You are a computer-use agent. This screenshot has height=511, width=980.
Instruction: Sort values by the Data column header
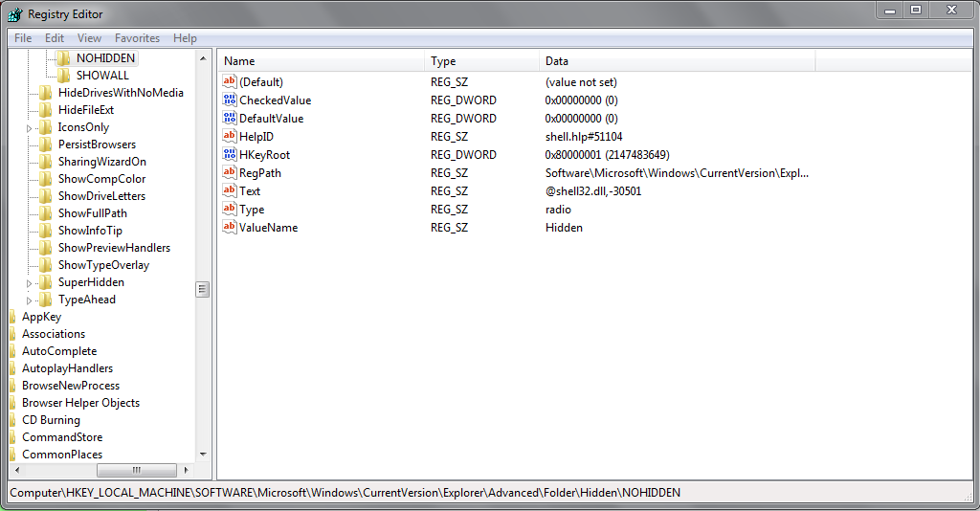678,61
